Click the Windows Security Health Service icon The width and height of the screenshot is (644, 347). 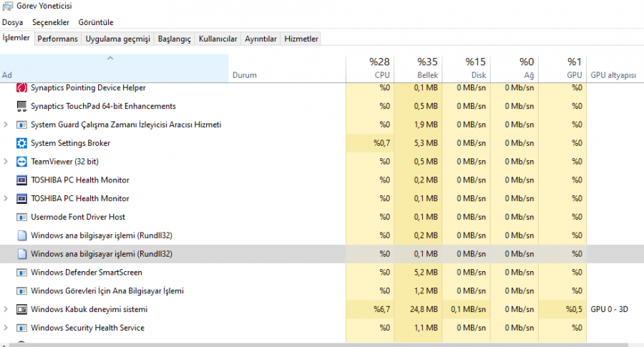click(x=21, y=328)
